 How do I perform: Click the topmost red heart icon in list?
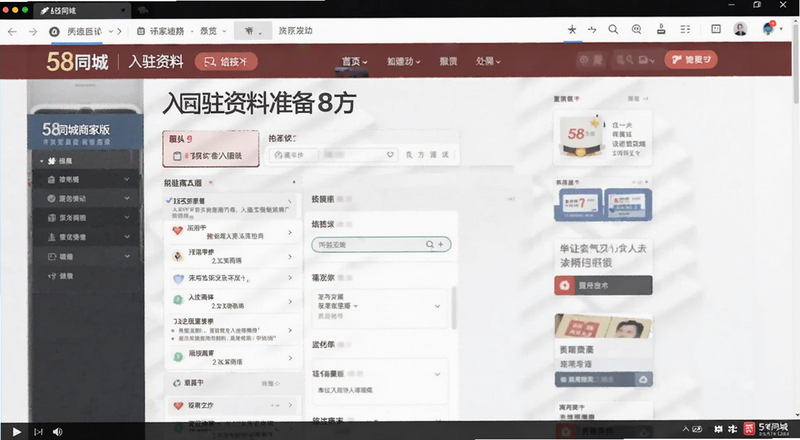pos(178,231)
